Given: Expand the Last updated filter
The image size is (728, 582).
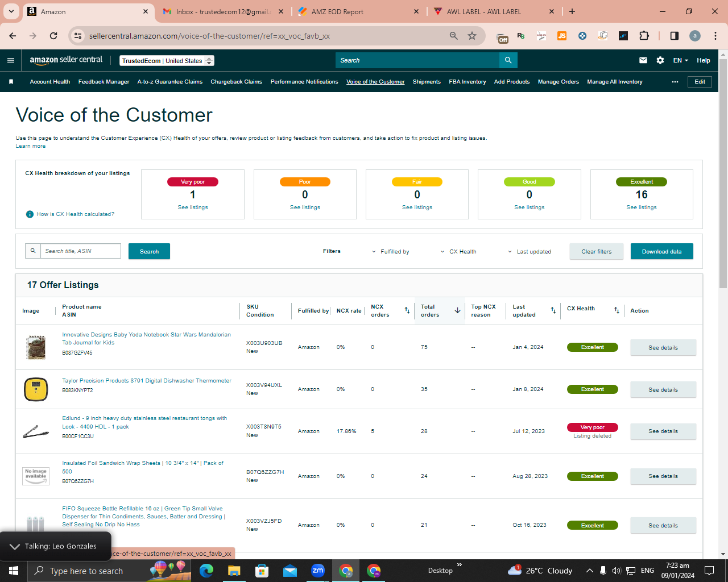Looking at the screenshot, I should pos(530,252).
